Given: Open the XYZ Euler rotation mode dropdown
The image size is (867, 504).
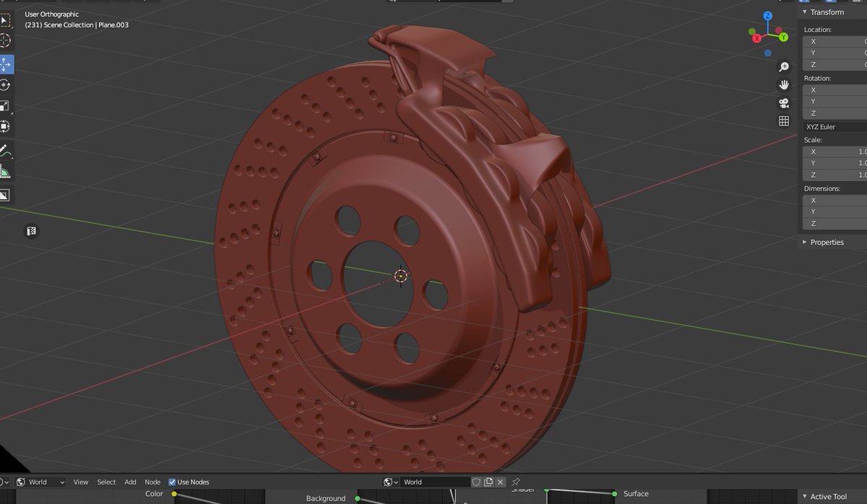Looking at the screenshot, I should [835, 126].
